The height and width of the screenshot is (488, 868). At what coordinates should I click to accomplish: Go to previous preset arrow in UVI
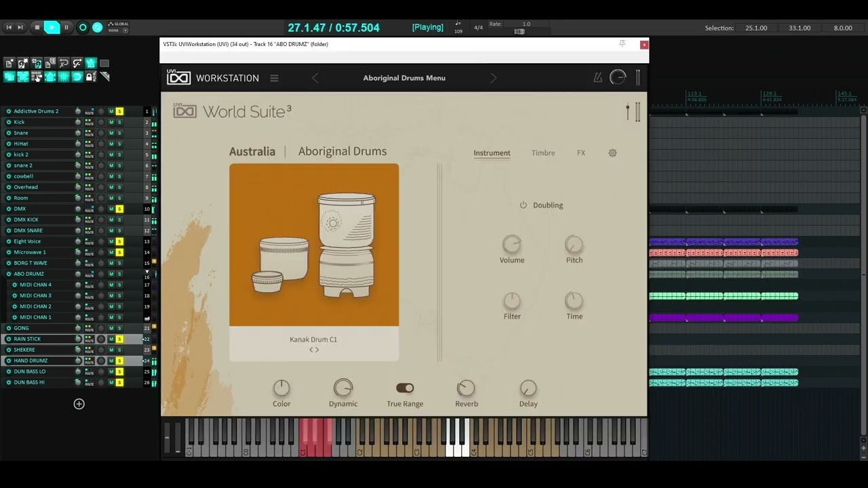pos(315,78)
